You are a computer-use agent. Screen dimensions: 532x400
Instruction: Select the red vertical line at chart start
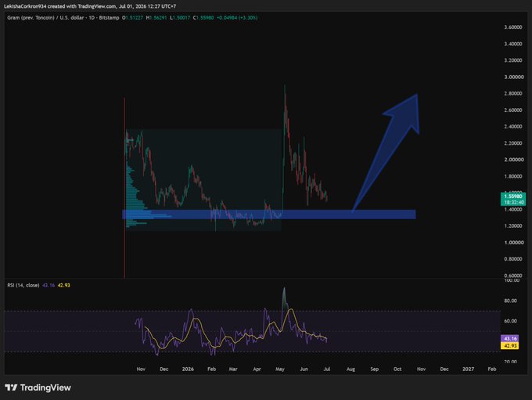124,188
